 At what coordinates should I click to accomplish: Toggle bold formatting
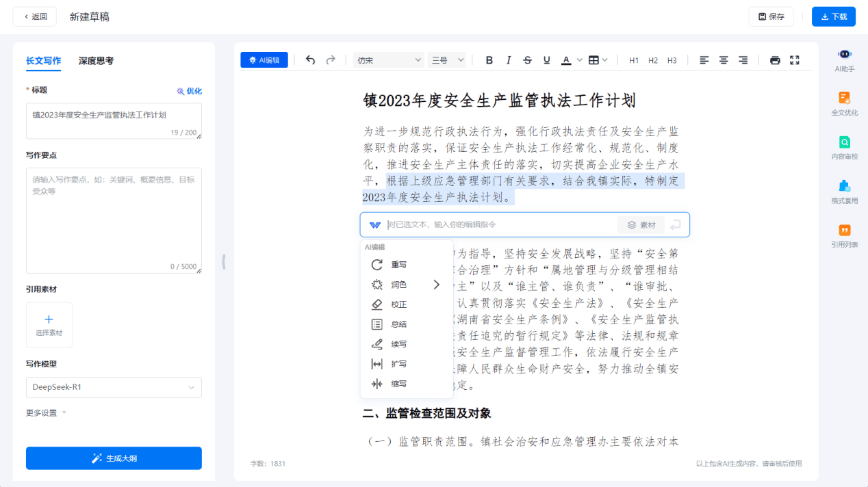point(489,60)
